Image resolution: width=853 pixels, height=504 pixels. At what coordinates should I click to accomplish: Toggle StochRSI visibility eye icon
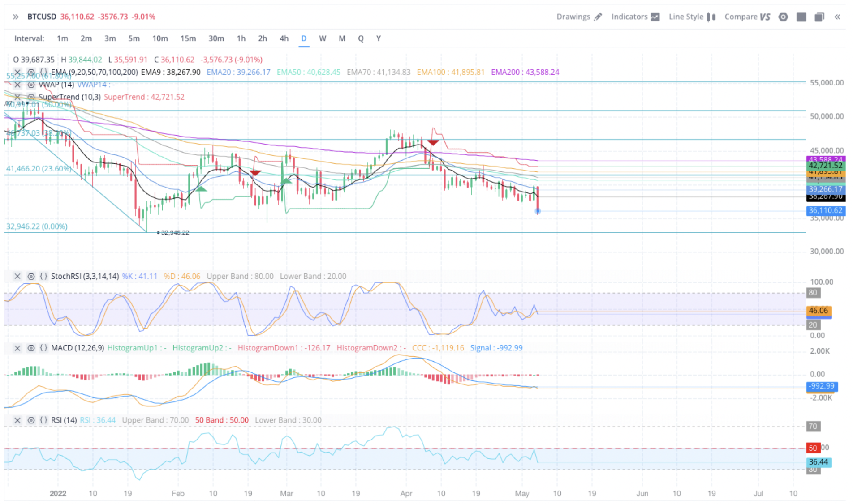[31, 276]
